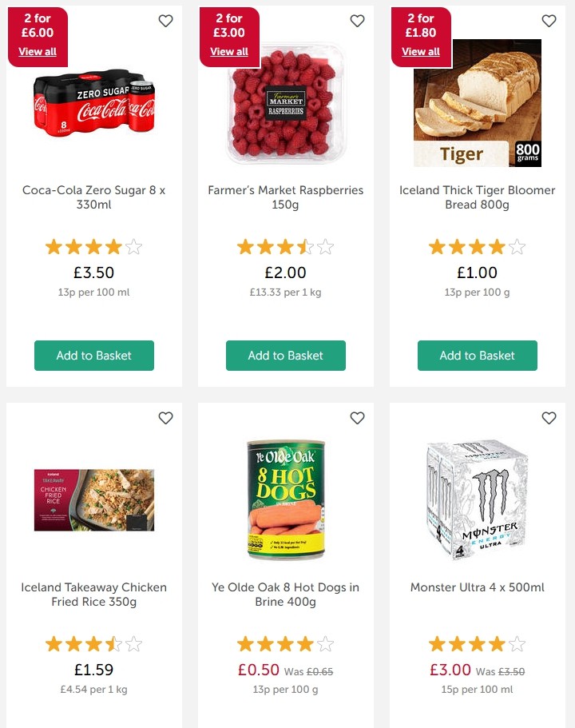This screenshot has height=728, width=575.
Task: Toggle the wishlist heart on Monster Ultra
Action: click(549, 418)
